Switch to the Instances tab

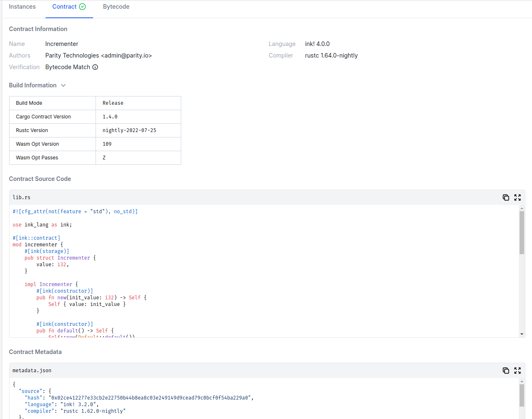click(22, 7)
